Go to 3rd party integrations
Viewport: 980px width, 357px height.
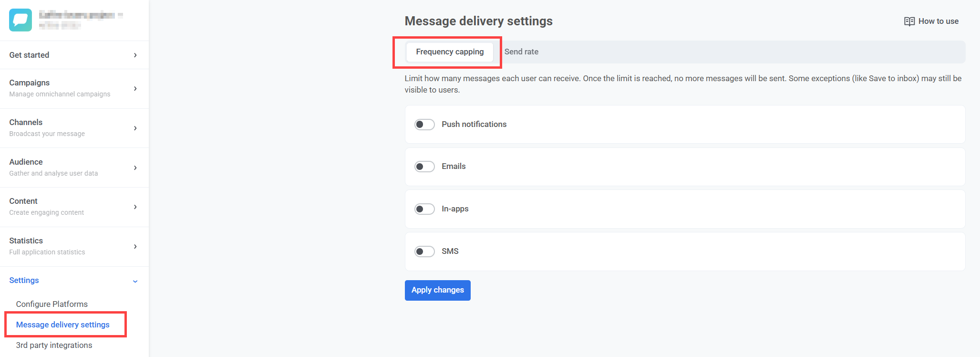point(54,345)
